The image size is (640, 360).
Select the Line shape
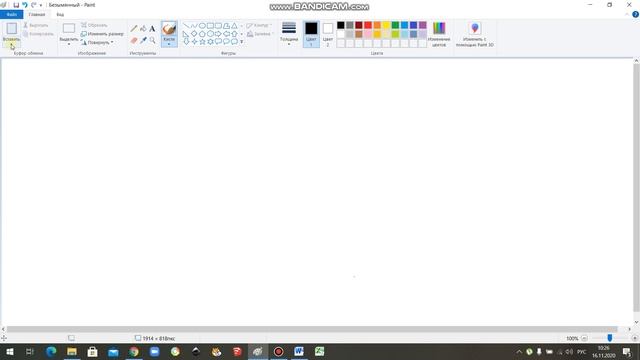186,26
